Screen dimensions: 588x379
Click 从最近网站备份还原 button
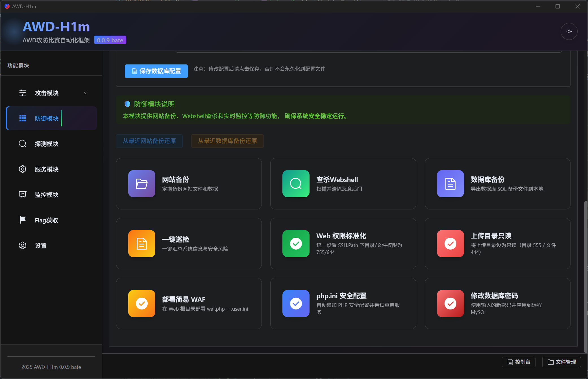click(x=149, y=141)
